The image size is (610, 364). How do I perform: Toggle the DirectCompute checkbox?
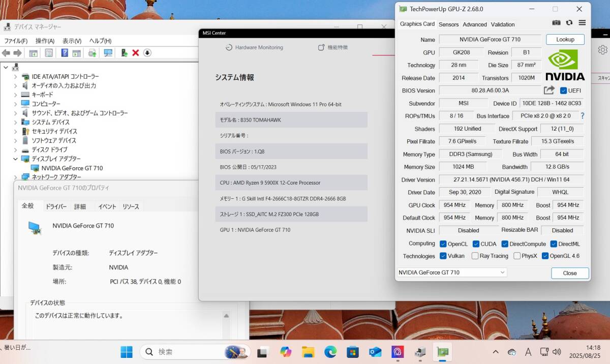point(505,244)
